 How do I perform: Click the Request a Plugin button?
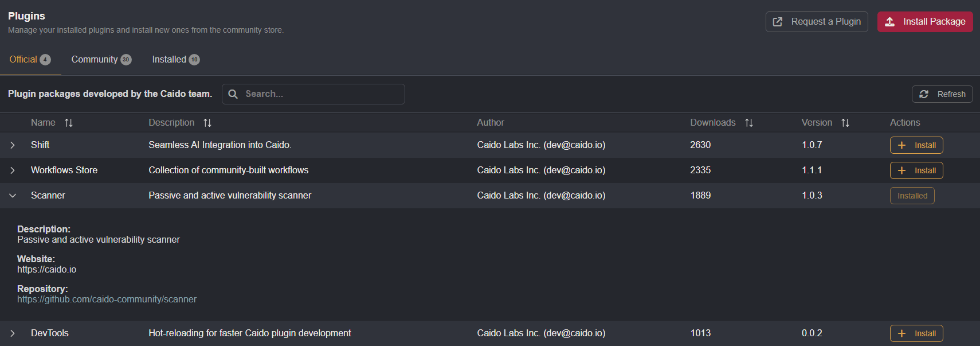(817, 21)
